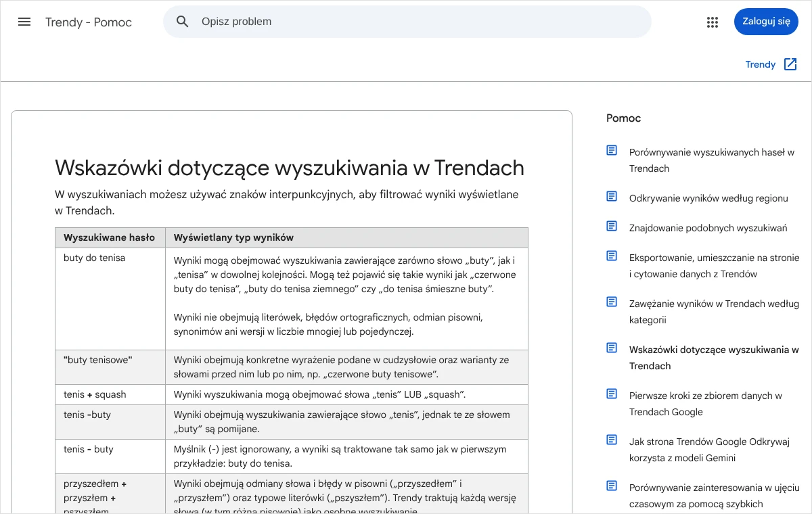Open the Trendy link
The image size is (812, 514).
pos(761,64)
